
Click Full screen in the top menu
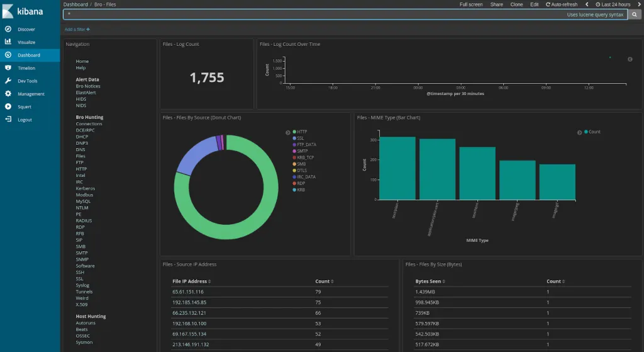click(471, 4)
